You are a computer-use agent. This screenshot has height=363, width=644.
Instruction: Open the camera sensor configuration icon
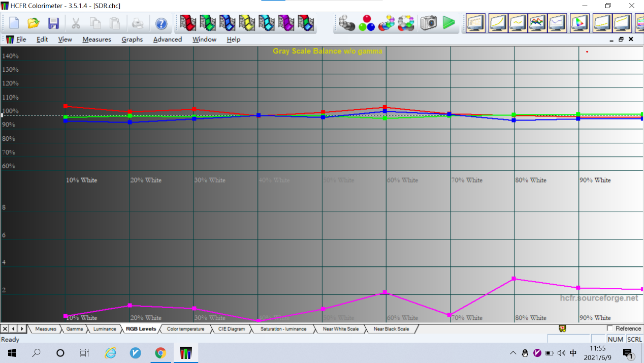(428, 23)
